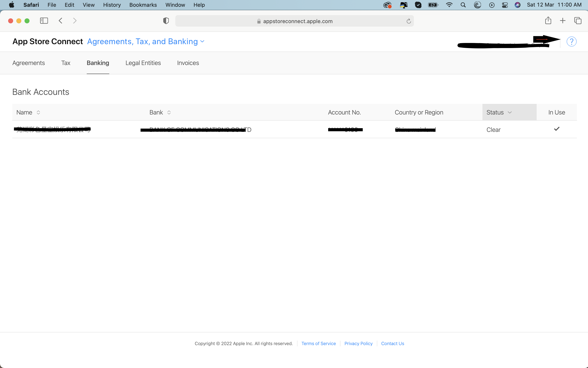This screenshot has width=588, height=368.
Task: Open the Now Playing menu bar icon
Action: pyautogui.click(x=492, y=5)
